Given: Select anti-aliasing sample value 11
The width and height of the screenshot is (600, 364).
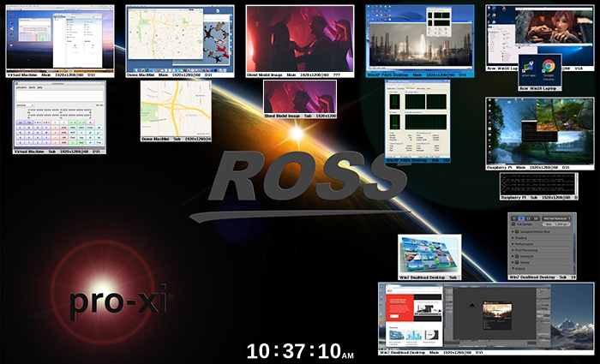Looking at the screenshot, I should click(529, 218).
